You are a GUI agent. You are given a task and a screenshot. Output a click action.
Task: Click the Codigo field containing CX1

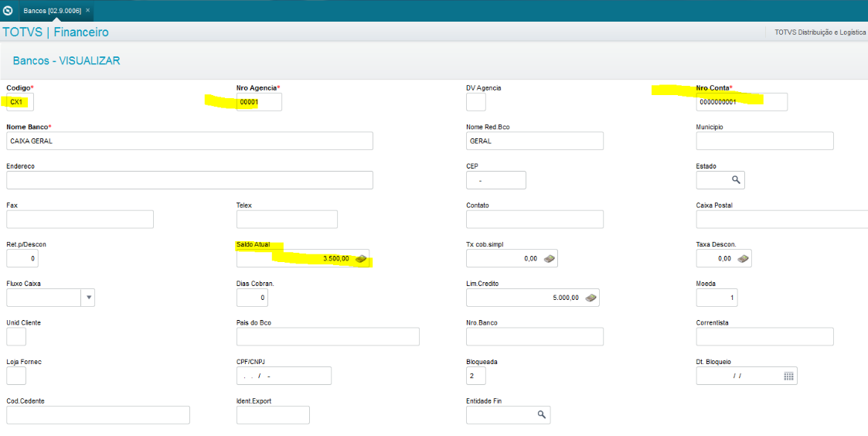pos(20,102)
